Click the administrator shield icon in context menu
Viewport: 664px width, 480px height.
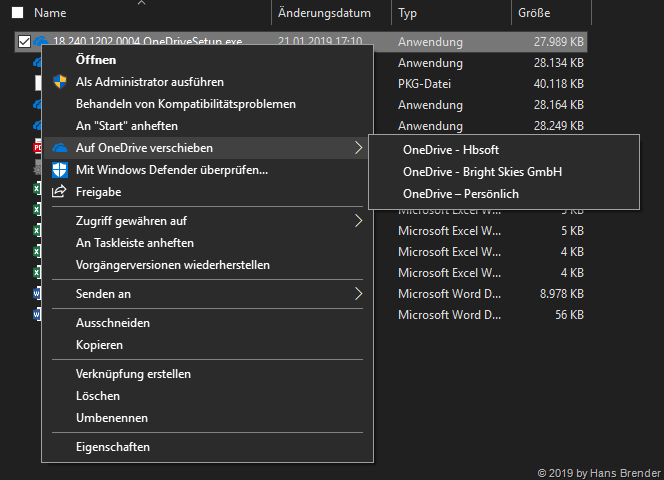(59, 82)
